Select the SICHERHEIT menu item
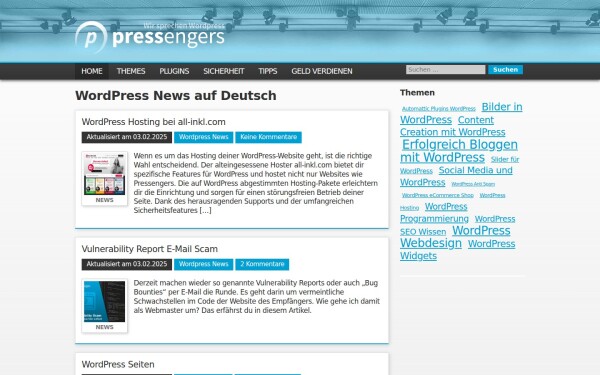 pos(223,71)
